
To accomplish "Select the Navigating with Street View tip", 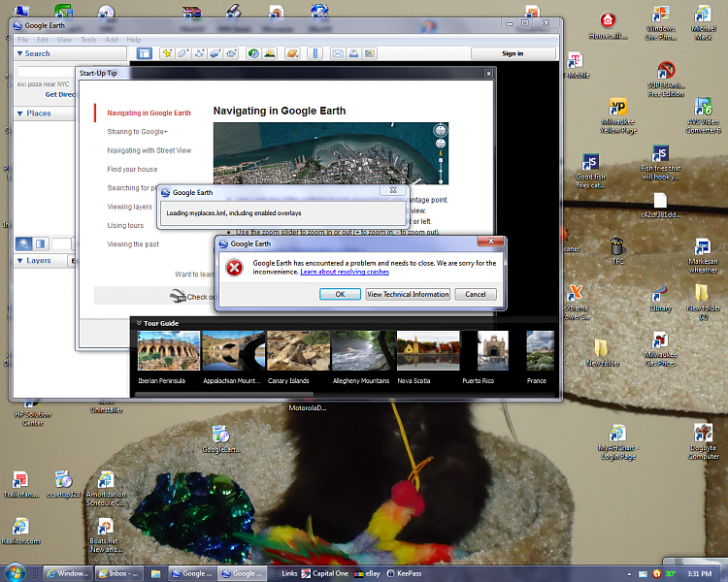I will tap(149, 150).
